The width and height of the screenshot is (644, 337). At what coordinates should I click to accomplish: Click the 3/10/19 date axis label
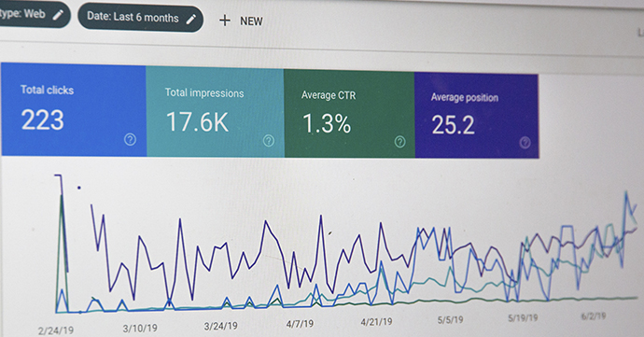click(x=140, y=329)
